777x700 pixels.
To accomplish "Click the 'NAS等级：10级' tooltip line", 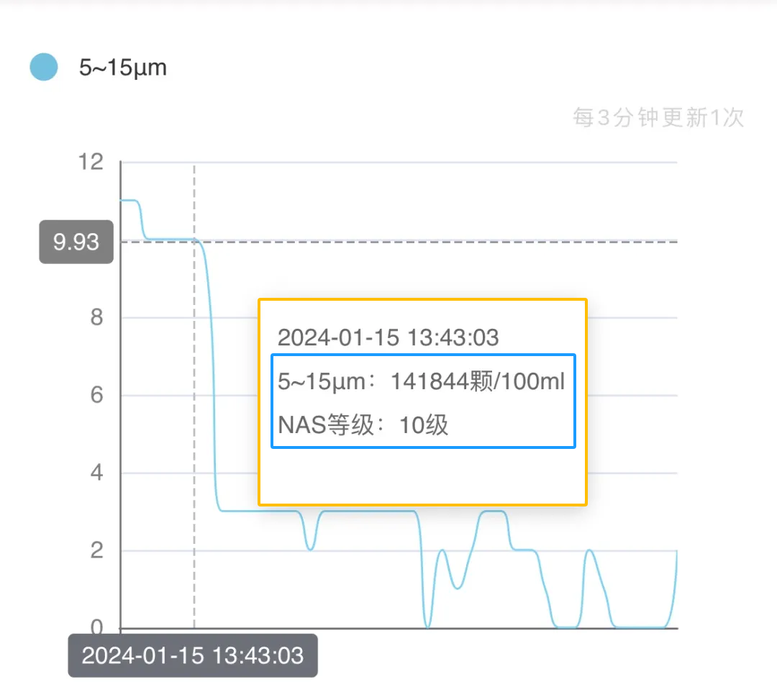I will 363,425.
